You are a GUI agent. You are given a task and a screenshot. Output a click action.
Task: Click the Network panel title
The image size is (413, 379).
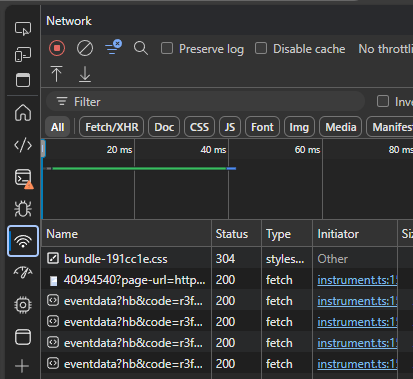point(69,21)
